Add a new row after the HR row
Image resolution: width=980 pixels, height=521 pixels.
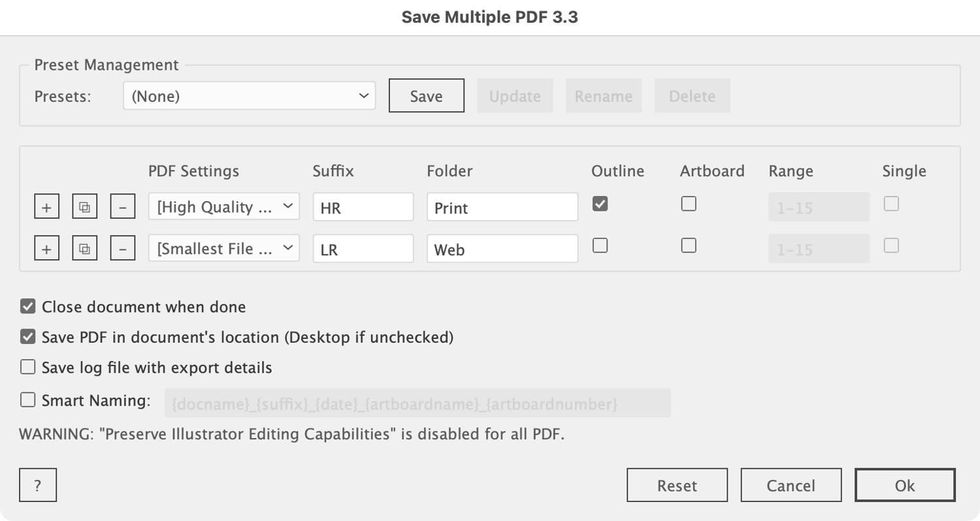pos(46,208)
